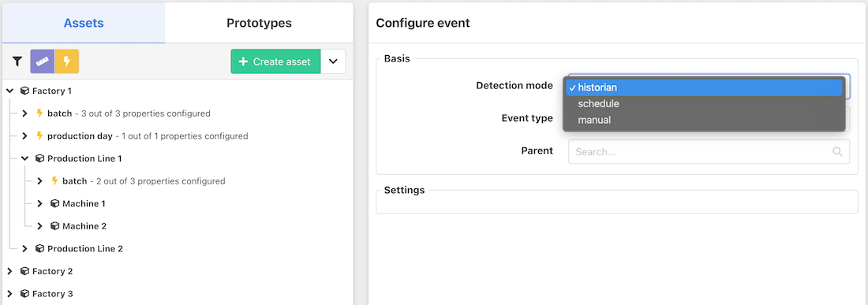Viewport: 868px width, 305px height.
Task: Click the magnifier icon in Parent search
Action: click(x=837, y=151)
